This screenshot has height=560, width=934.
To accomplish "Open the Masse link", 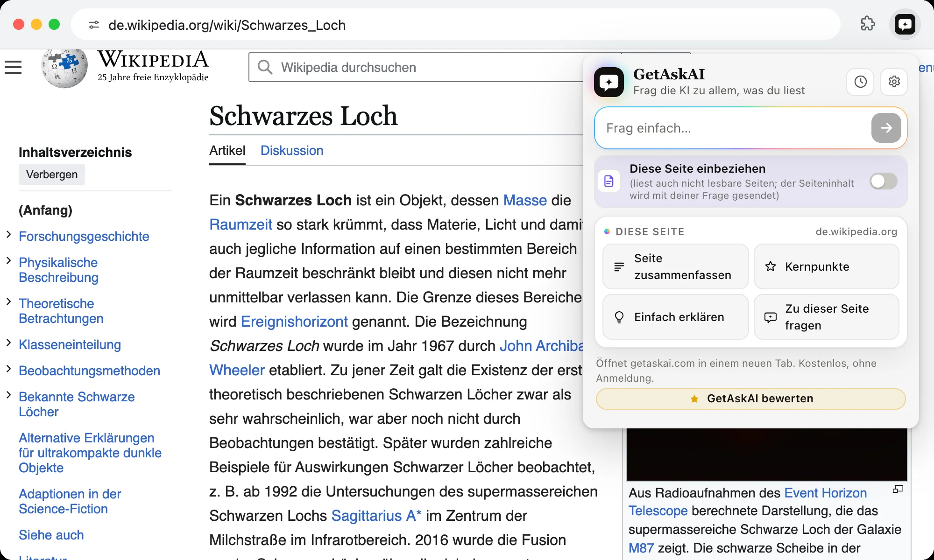I will point(525,200).
